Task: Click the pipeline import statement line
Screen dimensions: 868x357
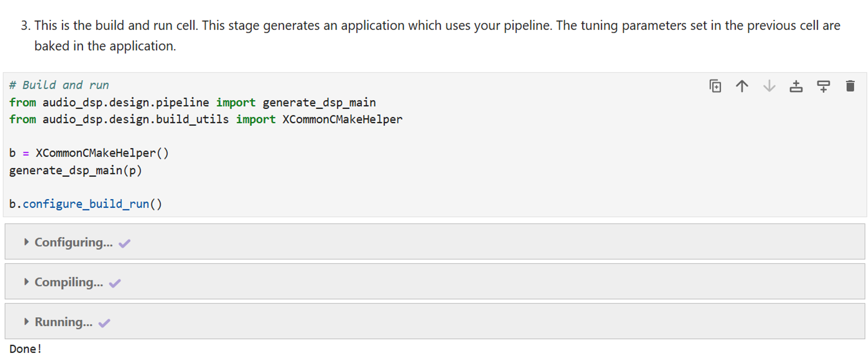Action: (192, 102)
